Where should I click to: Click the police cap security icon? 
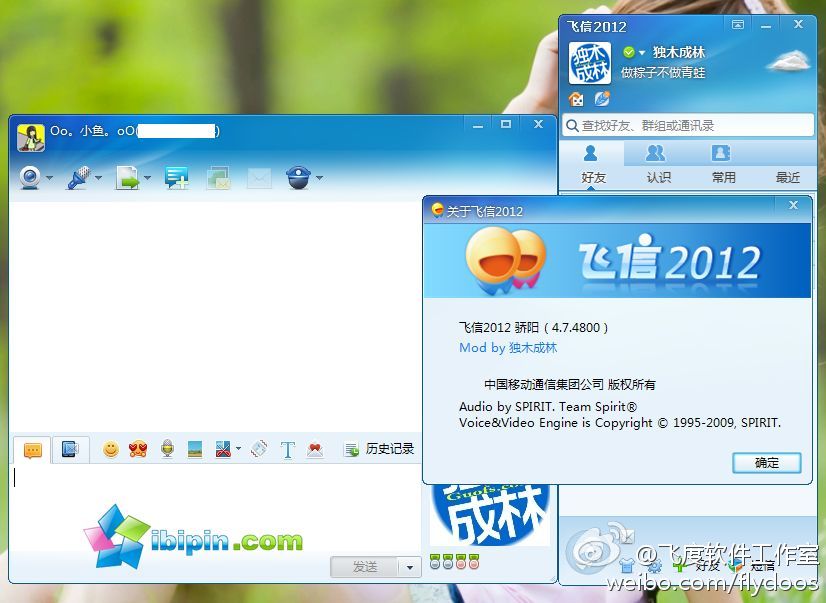(299, 177)
